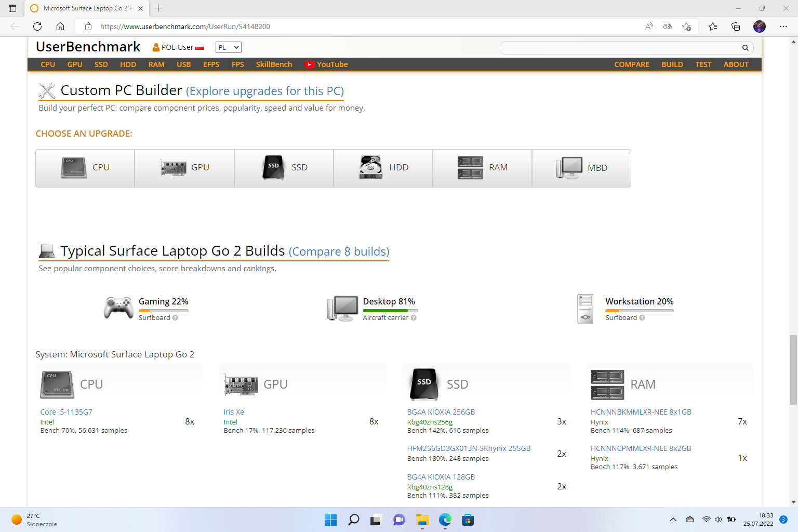Click the Surfboard help icon under Gaming
Screen dimensions: 798x532
[x=175, y=318]
